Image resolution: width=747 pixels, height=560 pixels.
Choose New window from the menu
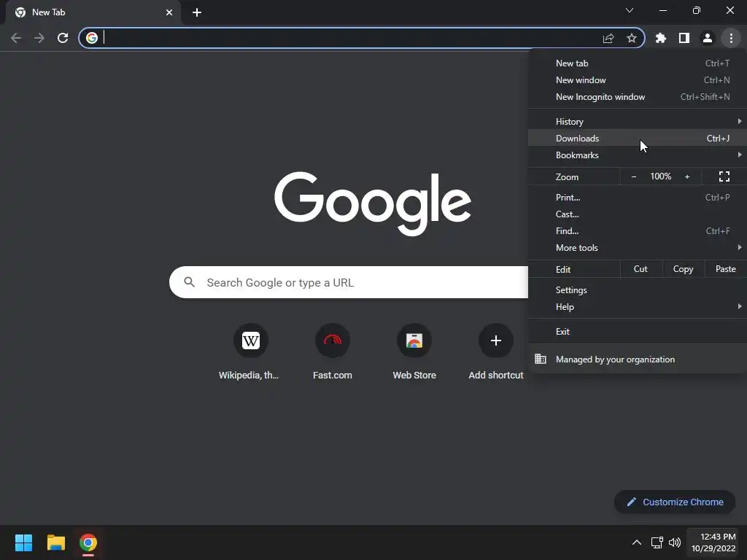(638, 80)
